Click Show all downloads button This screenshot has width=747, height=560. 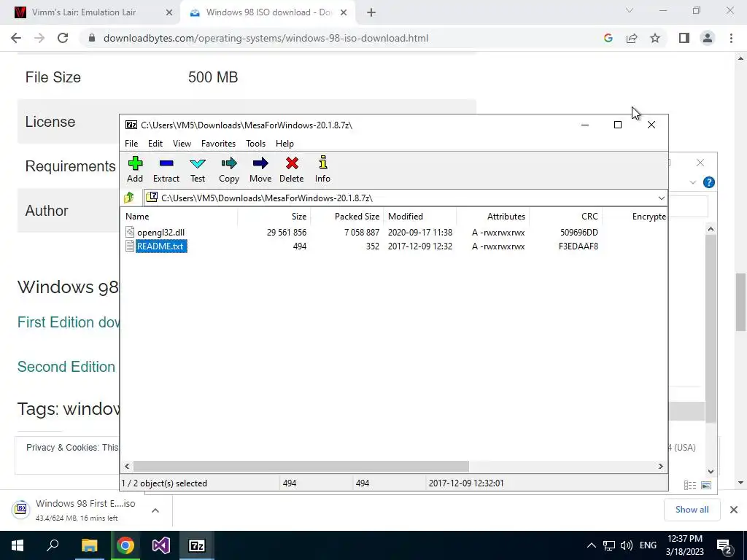click(692, 510)
